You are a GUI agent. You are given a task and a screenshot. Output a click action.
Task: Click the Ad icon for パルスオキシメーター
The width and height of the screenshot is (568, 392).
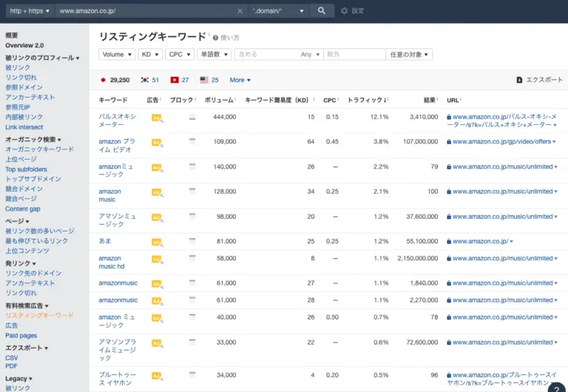(x=157, y=118)
